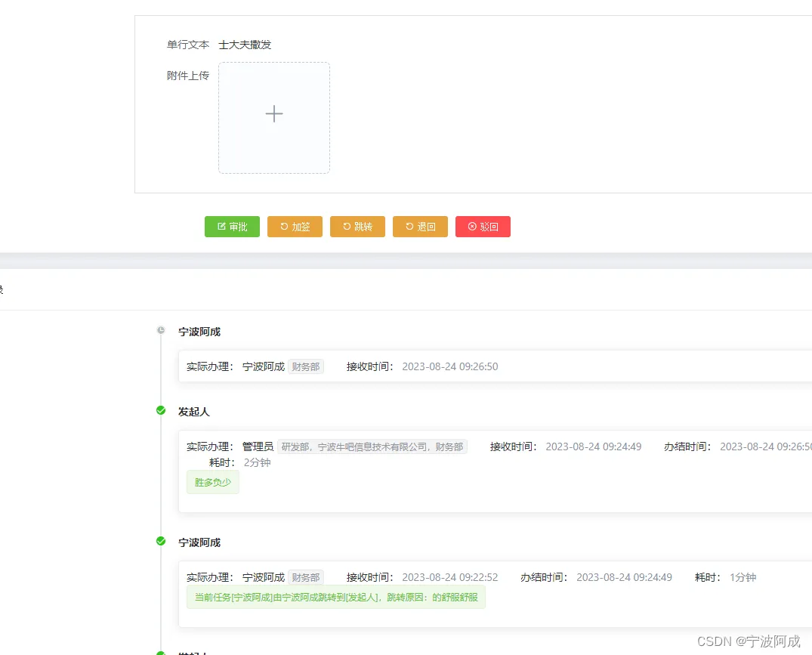Click the plus icon in the upload area
The image size is (812, 655).
[274, 114]
